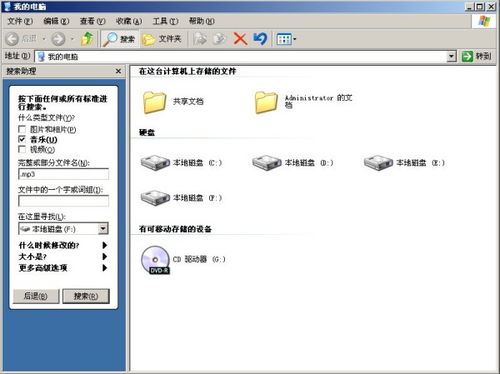
Task: Click the Forward arrow icon
Action: click(x=58, y=39)
